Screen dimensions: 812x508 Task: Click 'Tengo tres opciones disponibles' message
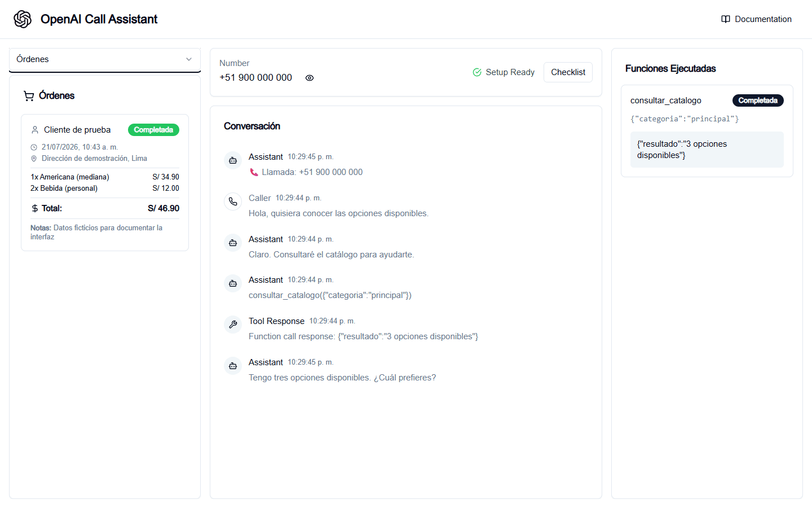click(x=342, y=378)
